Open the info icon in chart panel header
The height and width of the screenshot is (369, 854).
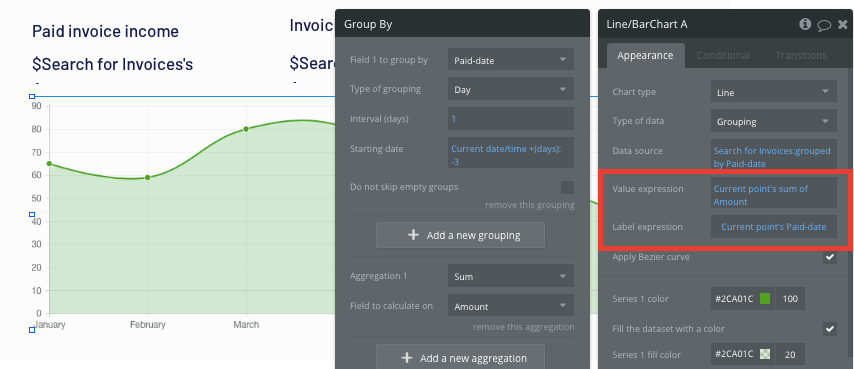805,24
